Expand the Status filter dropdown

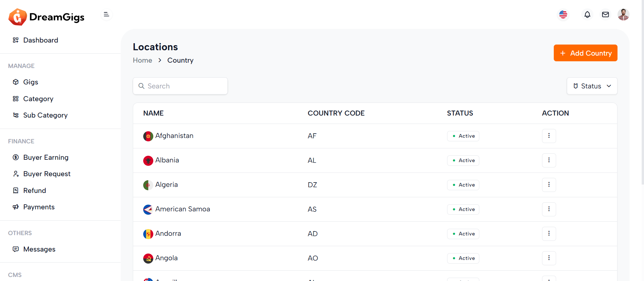click(x=592, y=86)
